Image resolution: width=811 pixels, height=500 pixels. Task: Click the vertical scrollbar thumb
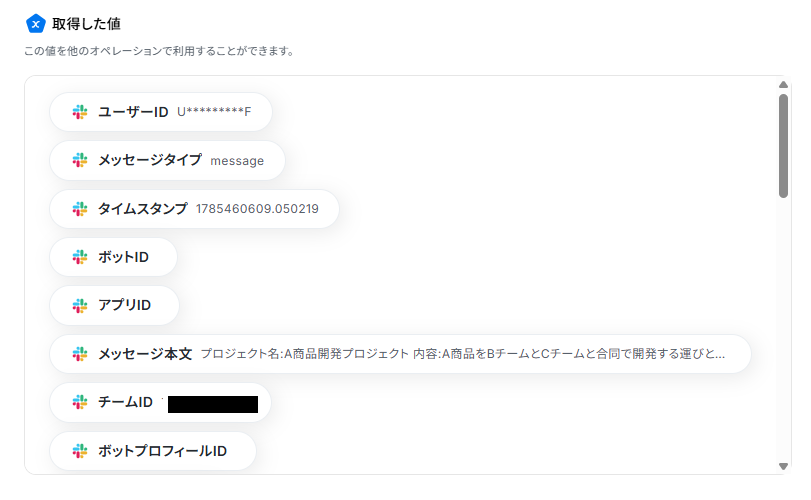784,146
